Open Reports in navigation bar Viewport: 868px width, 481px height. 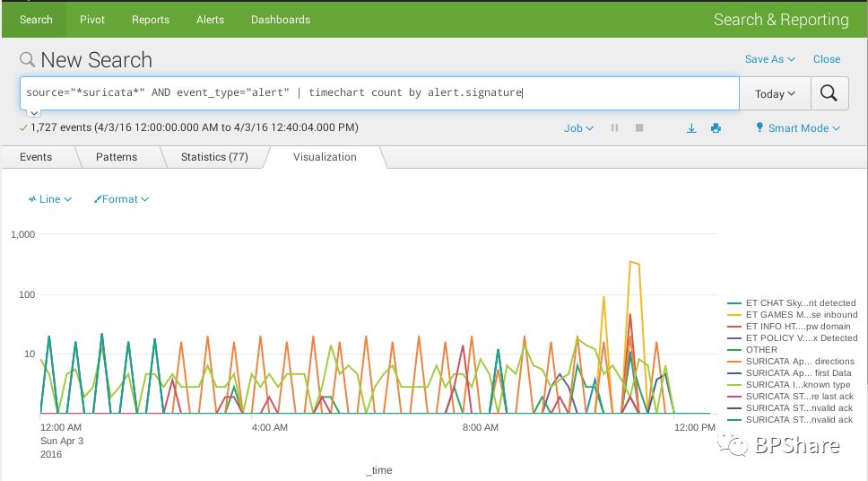click(151, 20)
